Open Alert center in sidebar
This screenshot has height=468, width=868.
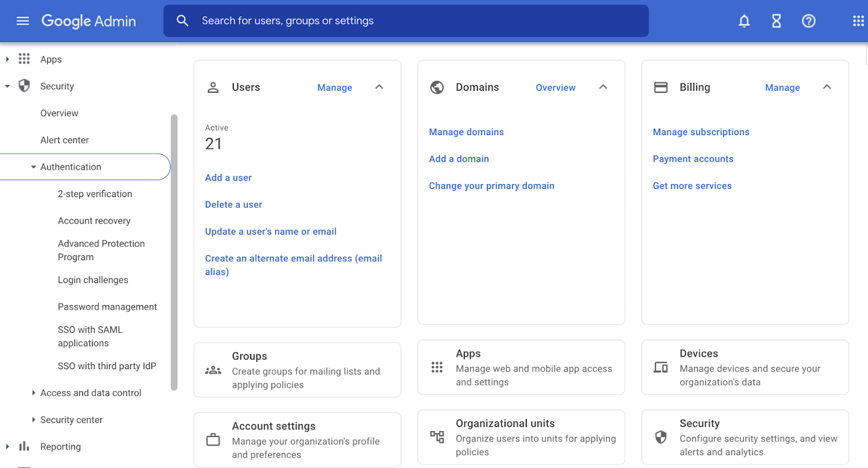click(x=65, y=140)
